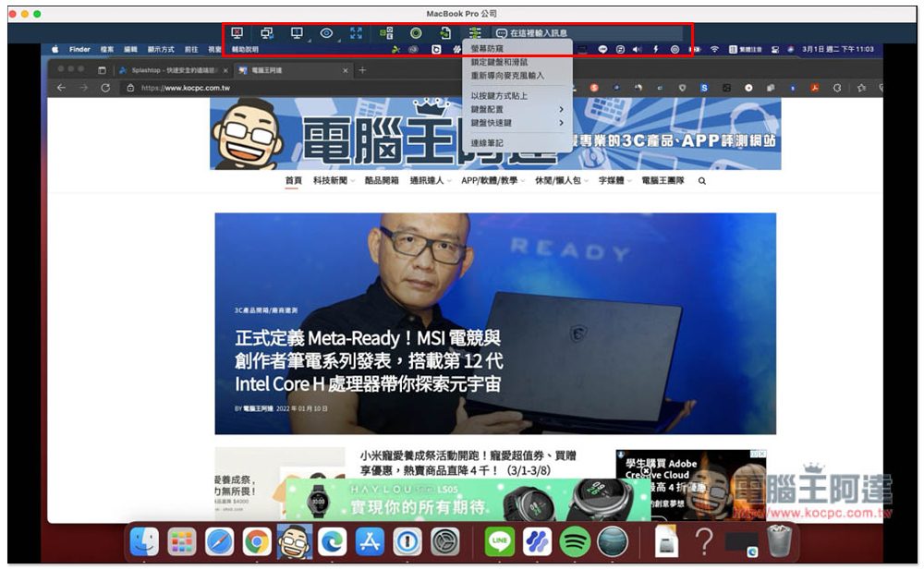Open Launchpad from the Dock
Viewport: 924px width, 570px height.
click(181, 541)
